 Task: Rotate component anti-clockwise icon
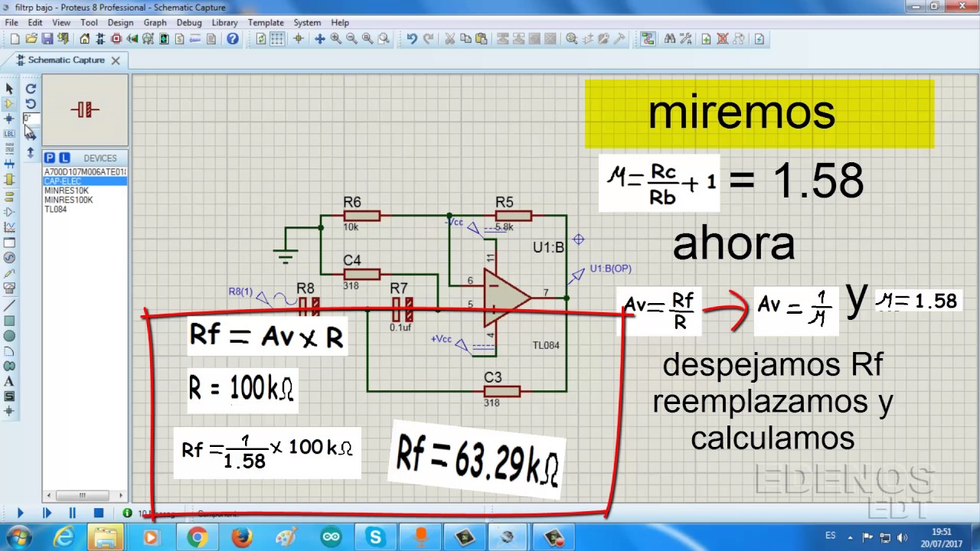[31, 103]
